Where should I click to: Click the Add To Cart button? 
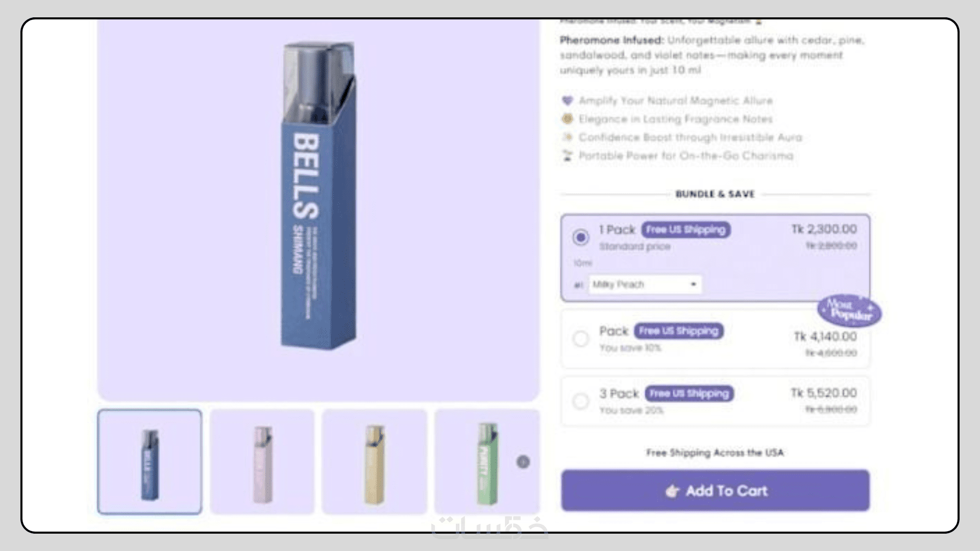(x=715, y=490)
